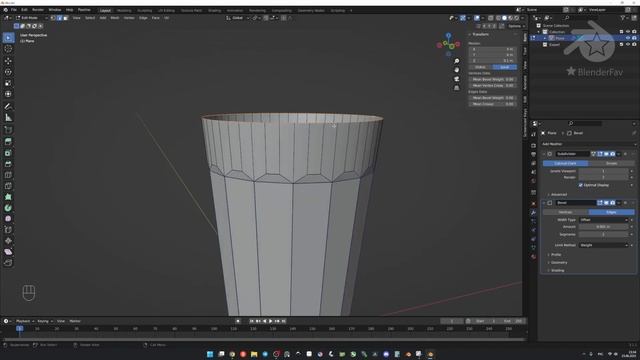This screenshot has height=360, width=640.
Task: Choose the Spin tool
Action: [8, 208]
